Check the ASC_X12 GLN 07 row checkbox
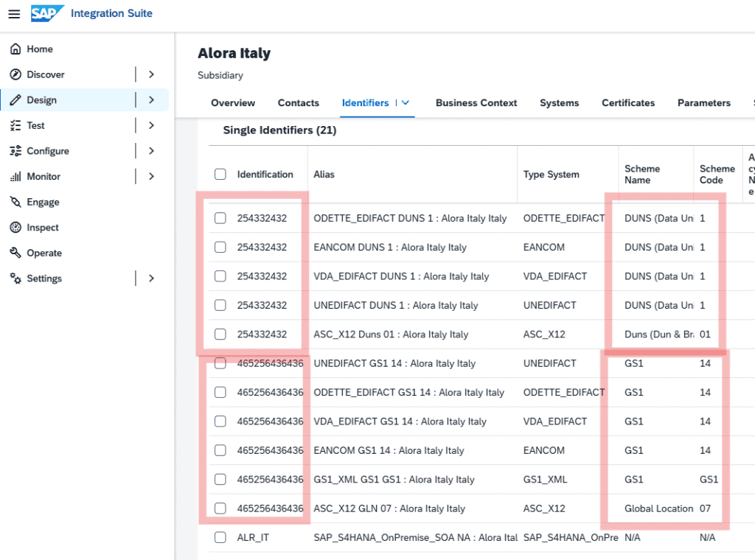 220,508
